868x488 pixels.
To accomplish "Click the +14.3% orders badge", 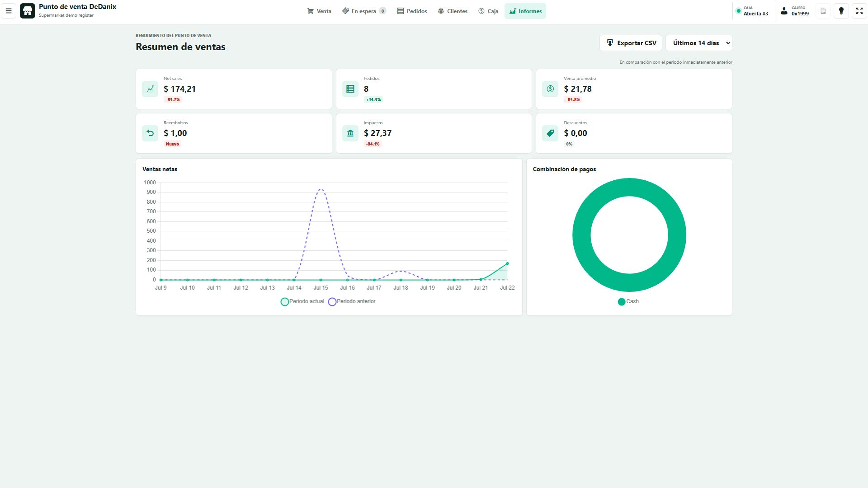I will [373, 100].
